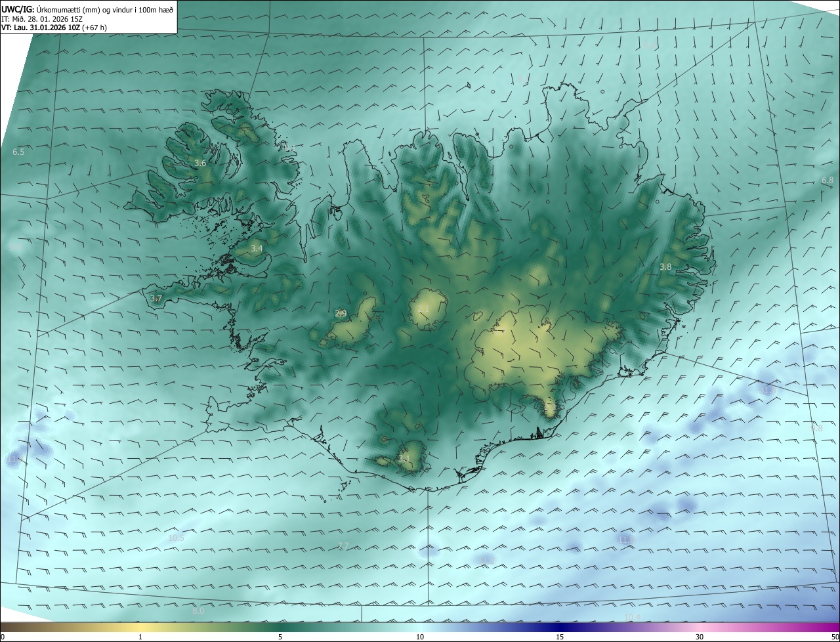Click the 10.4 value above the color bar
The width and height of the screenshot is (840, 642).
[x=633, y=617]
